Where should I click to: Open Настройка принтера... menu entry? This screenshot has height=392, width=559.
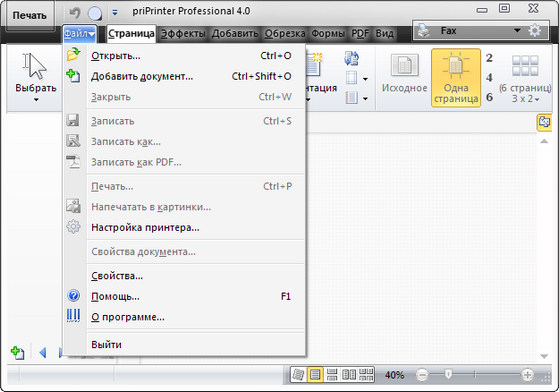pos(185,228)
